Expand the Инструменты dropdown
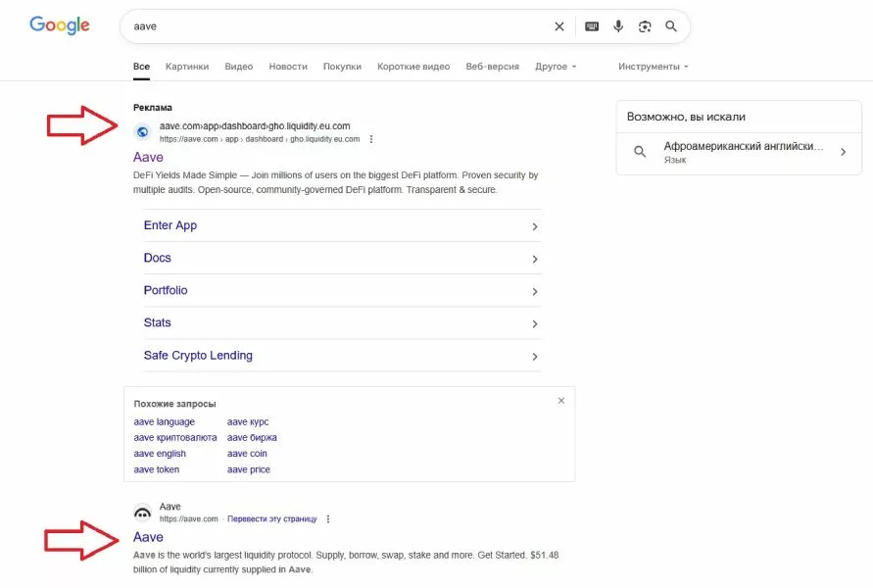 (x=654, y=67)
